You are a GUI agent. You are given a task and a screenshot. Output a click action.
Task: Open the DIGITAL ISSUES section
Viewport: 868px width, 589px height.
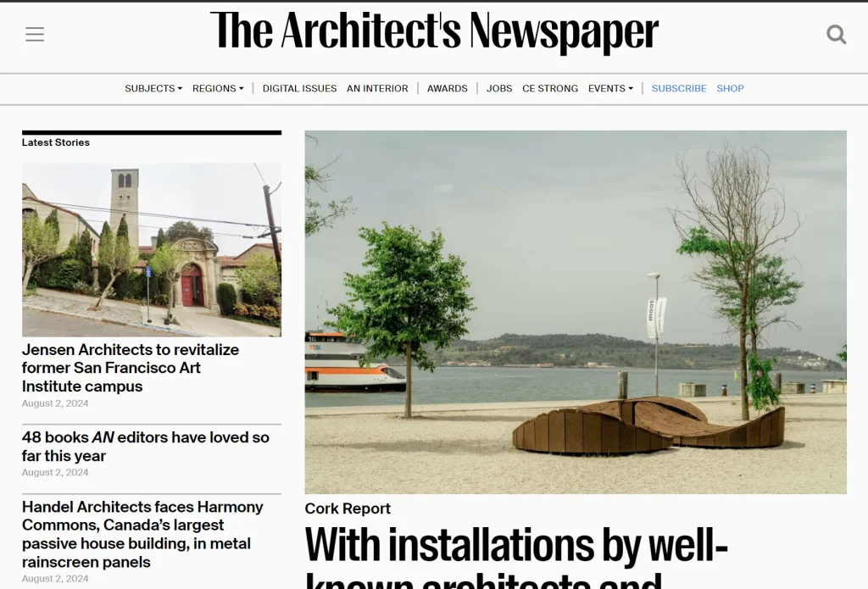pos(299,88)
